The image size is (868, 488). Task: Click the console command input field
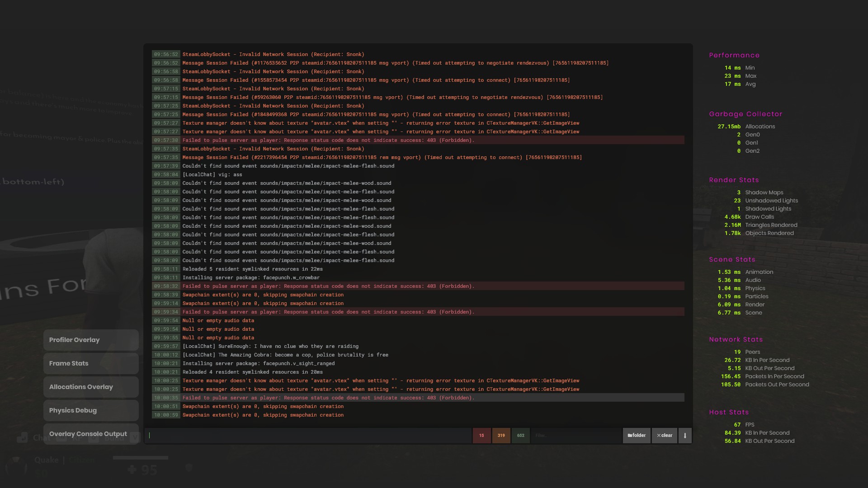[308, 436]
